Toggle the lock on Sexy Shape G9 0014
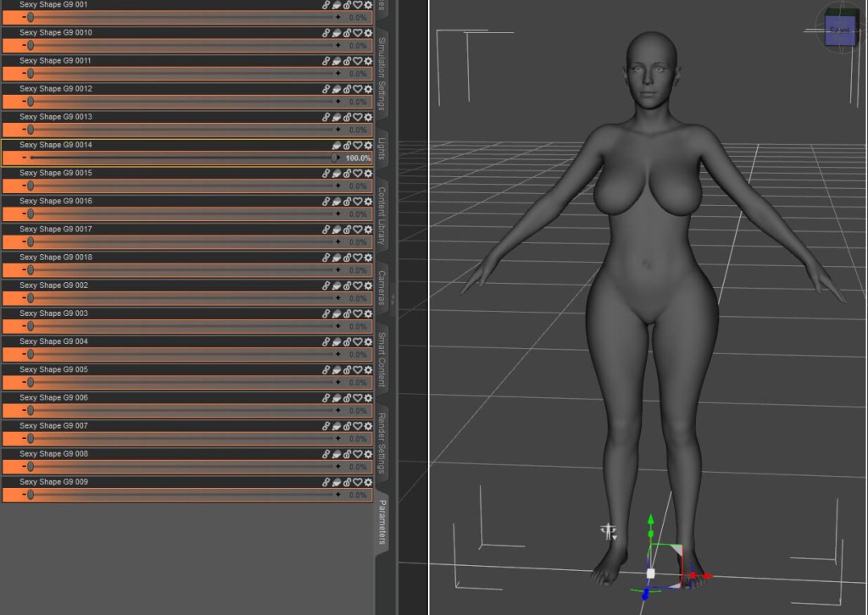 [347, 146]
